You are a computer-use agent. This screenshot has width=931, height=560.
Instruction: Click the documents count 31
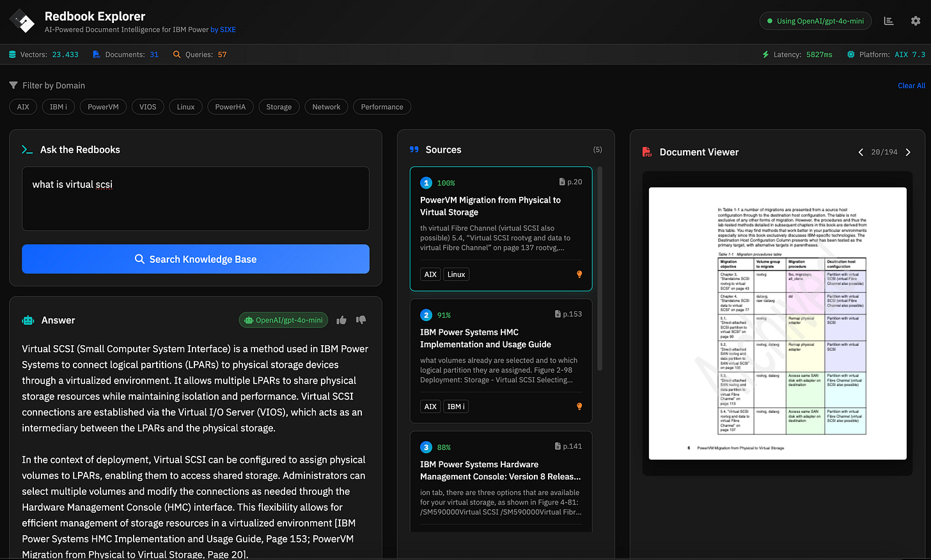pyautogui.click(x=154, y=54)
